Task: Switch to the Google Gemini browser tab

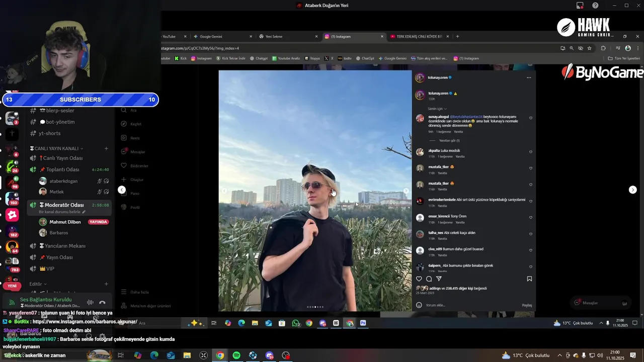Action: tap(223, 36)
